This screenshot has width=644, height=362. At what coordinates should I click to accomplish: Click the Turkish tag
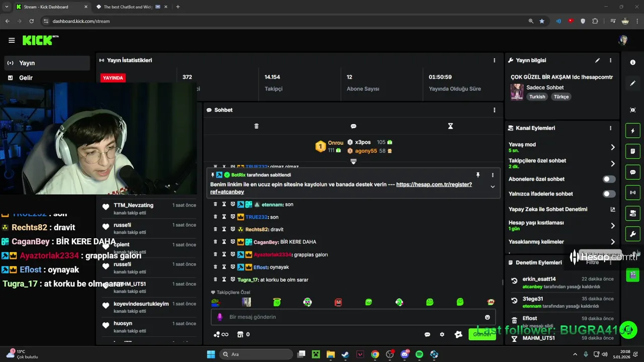pyautogui.click(x=537, y=97)
